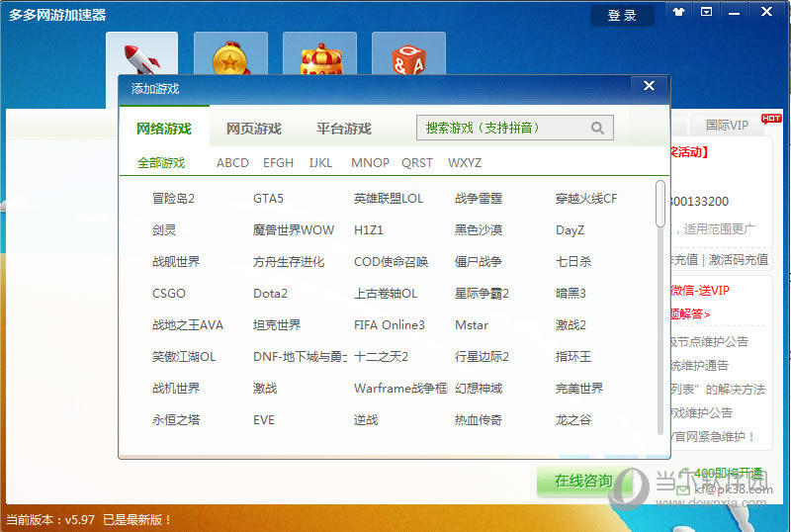
Task: Switch to 网络游戏 tab
Action: tap(164, 129)
